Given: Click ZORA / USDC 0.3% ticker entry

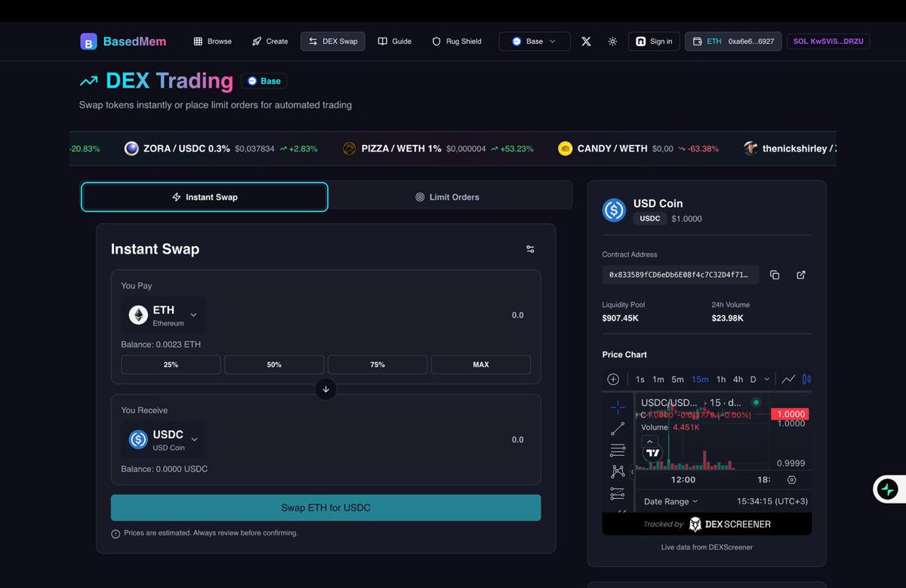Looking at the screenshot, I should (221, 149).
